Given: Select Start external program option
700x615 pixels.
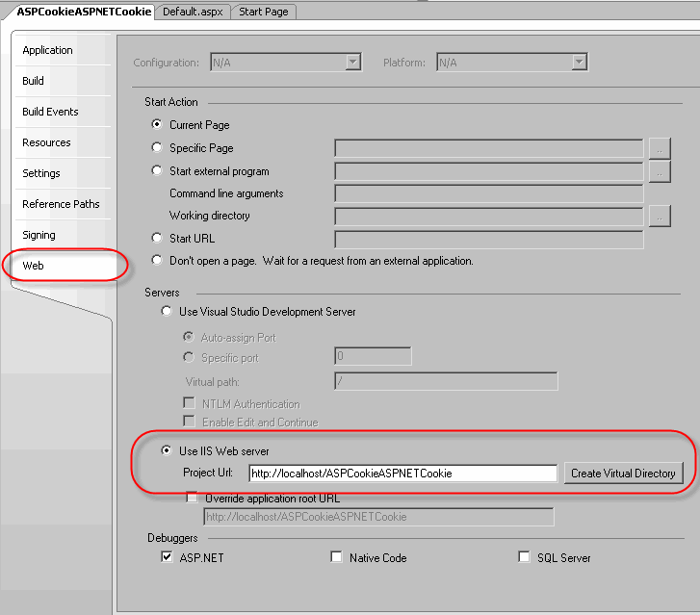Looking at the screenshot, I should pos(158,171).
